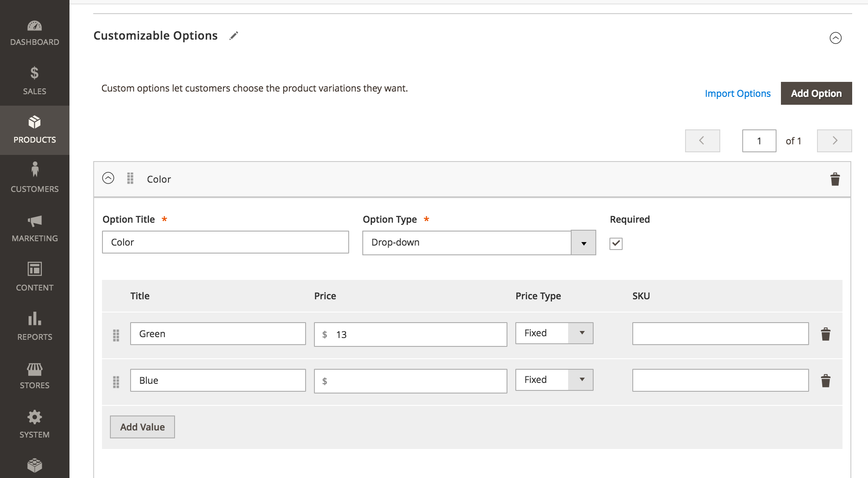This screenshot has height=478, width=868.
Task: Click the Customers menu label
Action: click(x=35, y=189)
